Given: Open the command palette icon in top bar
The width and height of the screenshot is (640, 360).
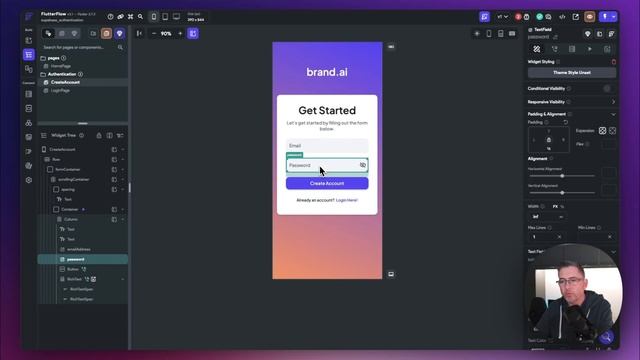Looking at the screenshot, I should point(131,17).
